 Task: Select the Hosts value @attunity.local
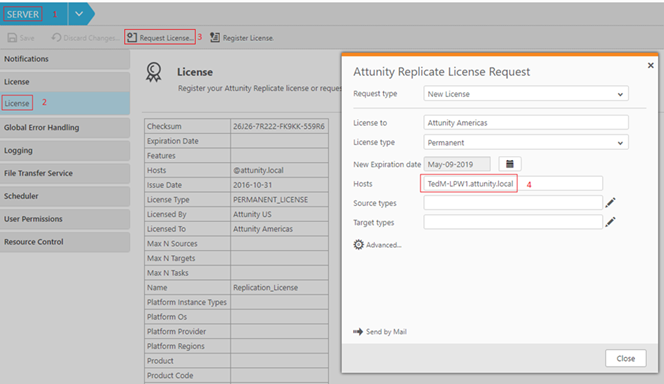click(x=258, y=171)
